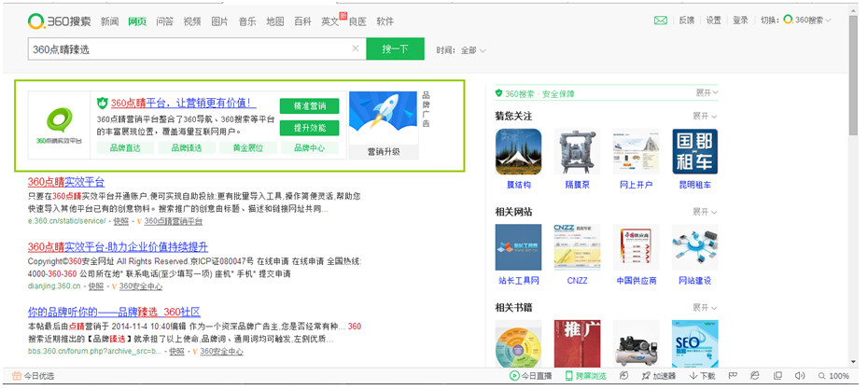Click the 提升效能 green button
The height and width of the screenshot is (390, 868).
click(x=310, y=129)
